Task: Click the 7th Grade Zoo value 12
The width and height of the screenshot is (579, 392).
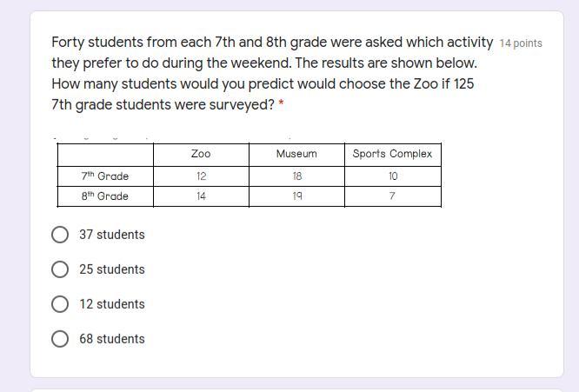Action: point(201,176)
